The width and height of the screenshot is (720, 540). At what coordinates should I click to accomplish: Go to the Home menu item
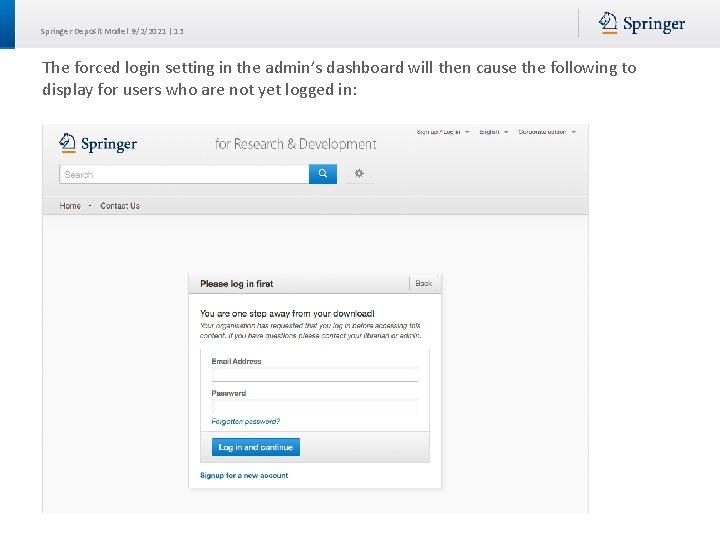(x=70, y=206)
